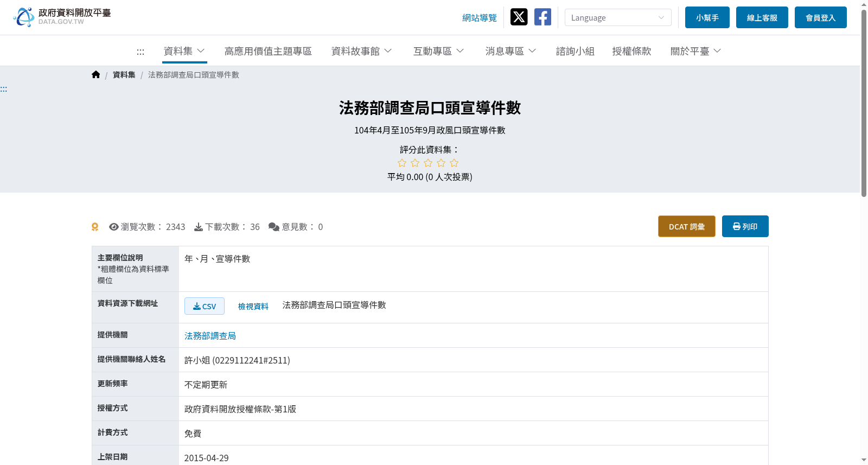Click the accesskey dots beside 資料集 menu

pyautogui.click(x=141, y=52)
